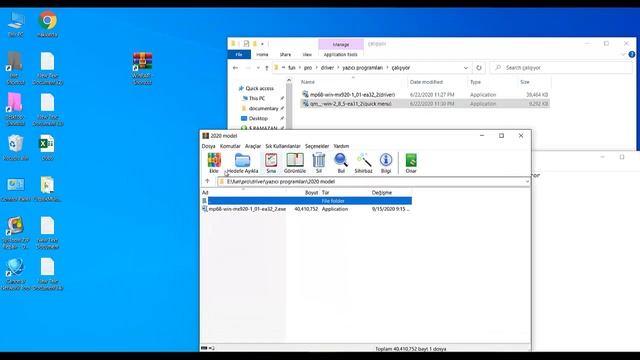Open the documentary folder in Explorer sidebar
The image size is (640, 360).
[x=263, y=108]
